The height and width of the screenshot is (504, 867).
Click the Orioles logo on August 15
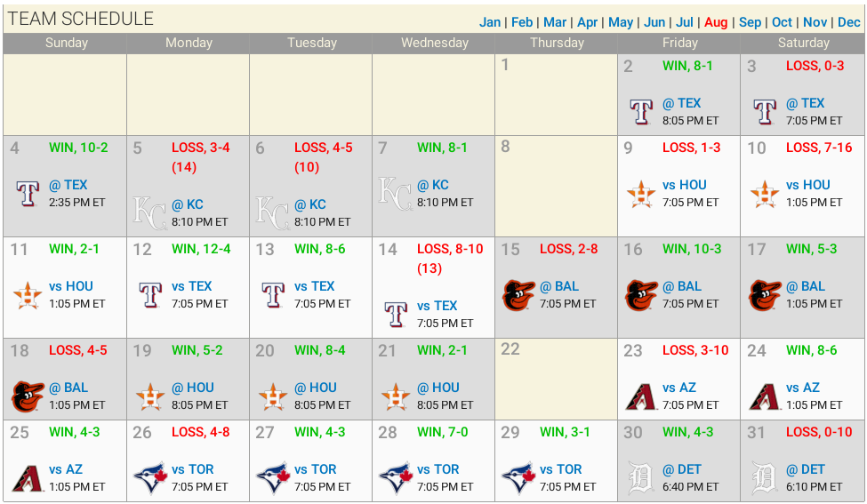click(x=518, y=294)
